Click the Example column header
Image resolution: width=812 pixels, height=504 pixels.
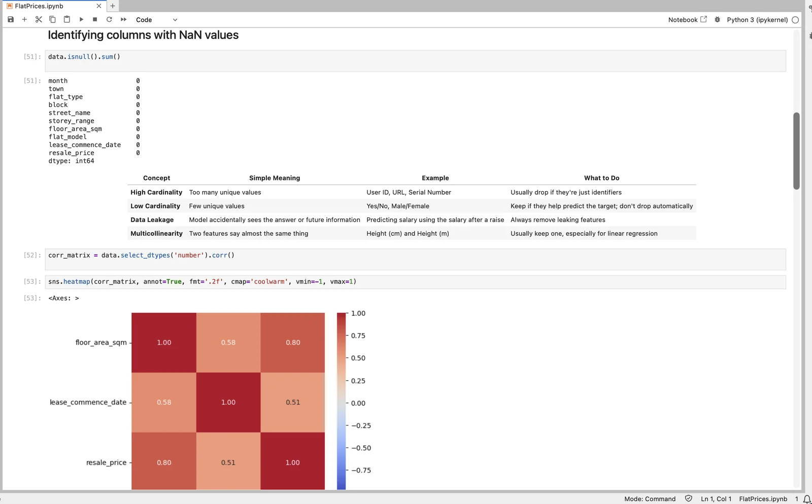tap(435, 178)
